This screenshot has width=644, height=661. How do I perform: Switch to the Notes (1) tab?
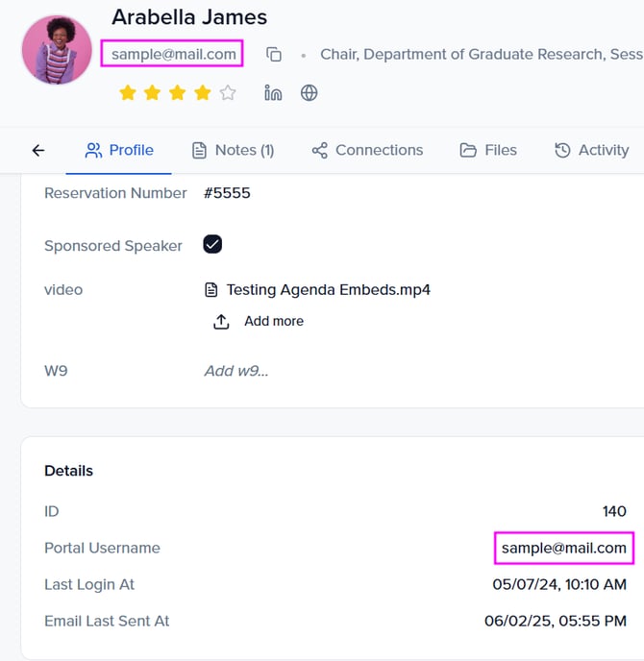pos(233,150)
